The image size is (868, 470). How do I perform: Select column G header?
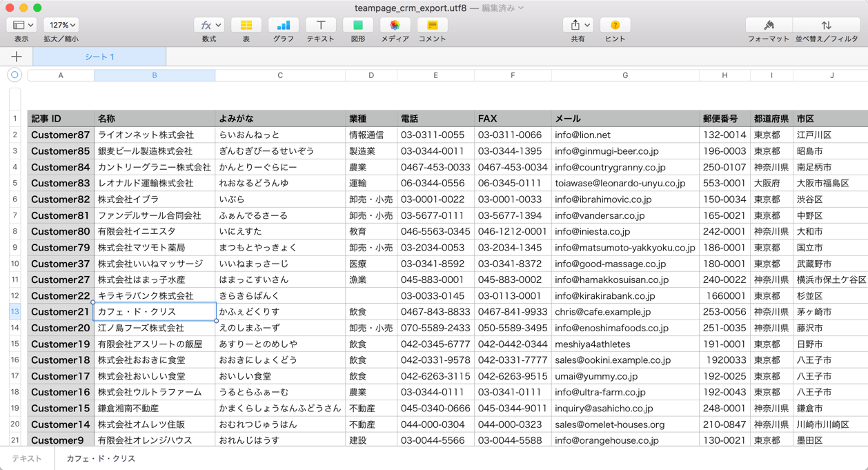point(625,75)
